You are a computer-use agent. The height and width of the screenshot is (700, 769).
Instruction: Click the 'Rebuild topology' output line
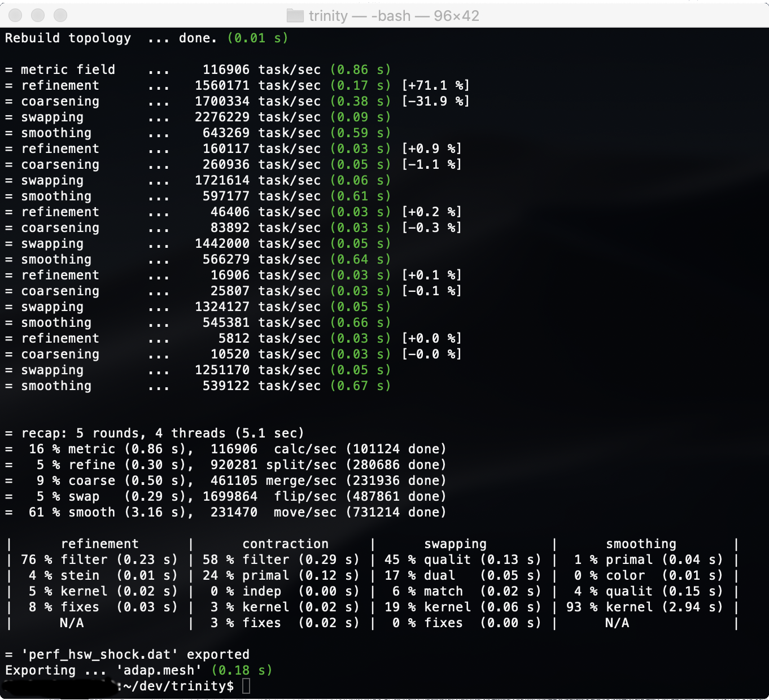(x=68, y=38)
